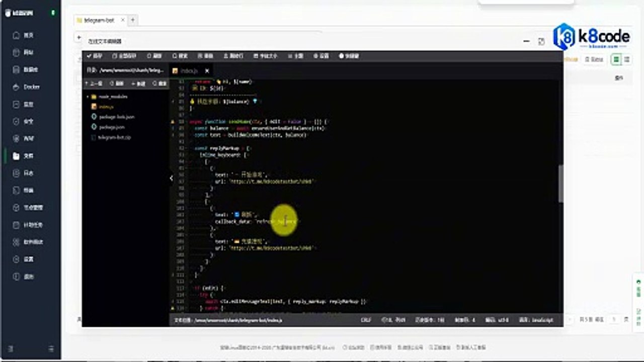The image size is (644, 362).
Task: Click the file path directory bar
Action: tap(125, 70)
